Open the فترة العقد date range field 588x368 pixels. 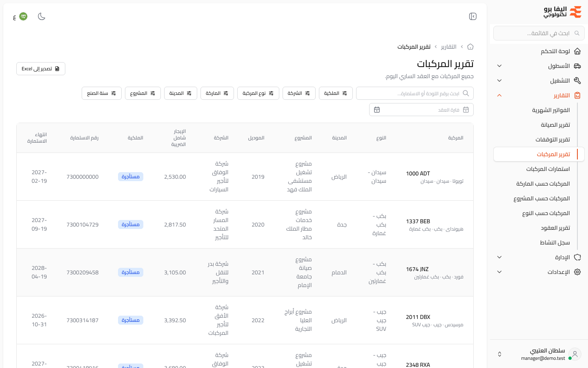click(421, 110)
